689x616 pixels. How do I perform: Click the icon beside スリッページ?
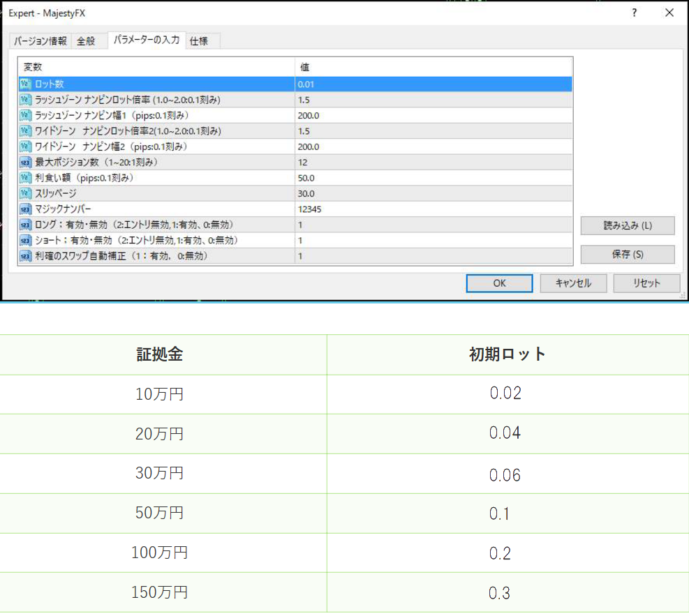(25, 193)
